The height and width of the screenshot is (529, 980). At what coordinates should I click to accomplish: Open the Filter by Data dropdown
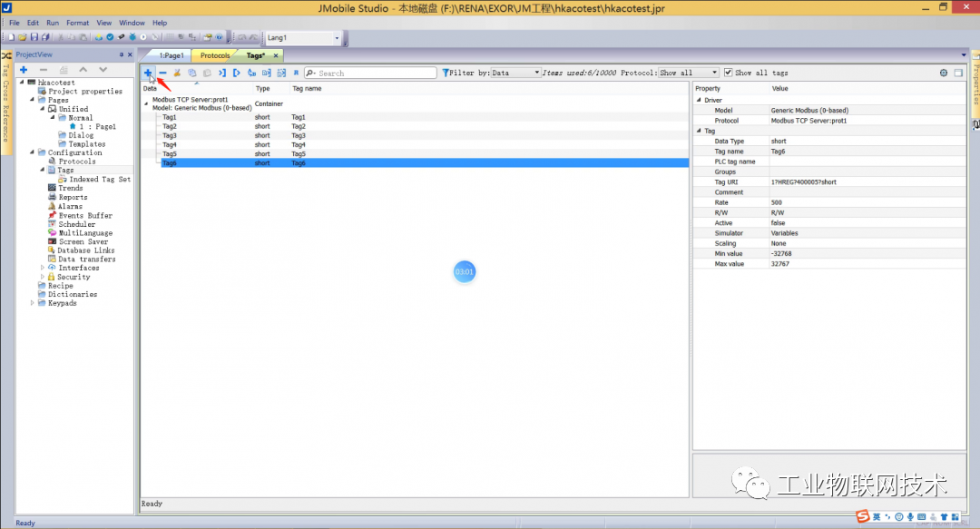[x=538, y=73]
